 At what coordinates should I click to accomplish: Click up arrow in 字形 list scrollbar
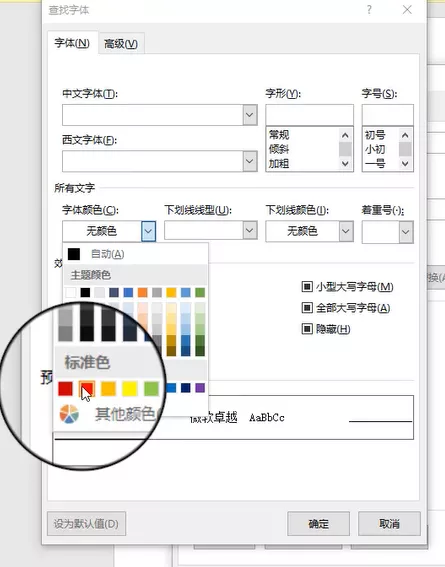point(345,135)
